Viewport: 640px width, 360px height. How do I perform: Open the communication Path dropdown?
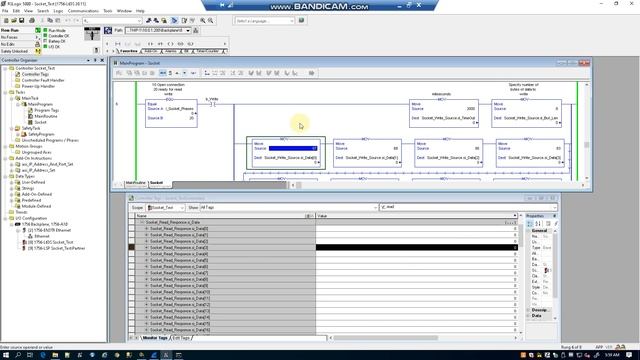[188, 31]
